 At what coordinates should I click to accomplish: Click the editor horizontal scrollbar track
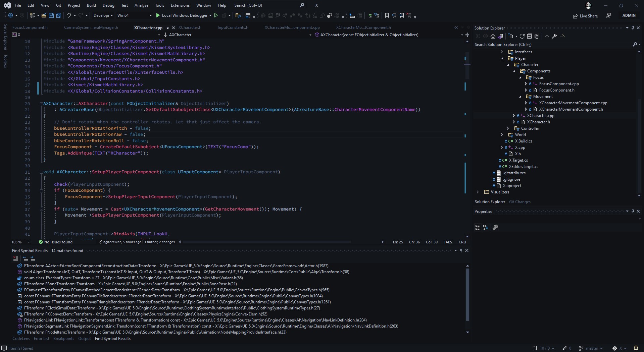tap(281, 242)
